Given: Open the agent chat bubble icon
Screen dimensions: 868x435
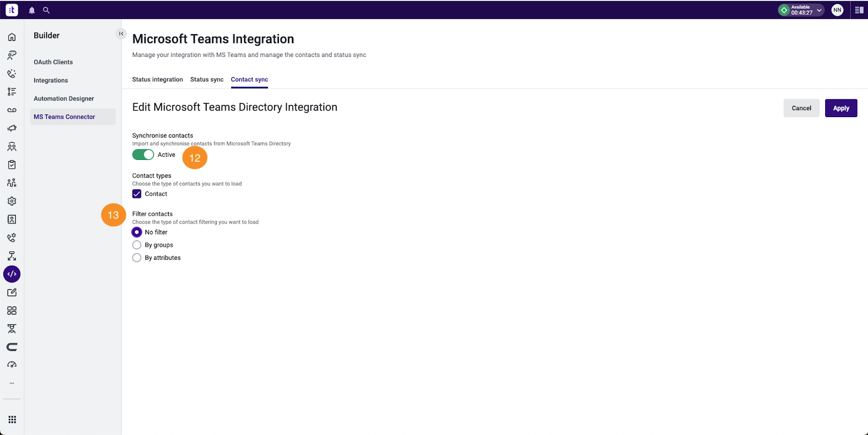Looking at the screenshot, I should point(12,55).
